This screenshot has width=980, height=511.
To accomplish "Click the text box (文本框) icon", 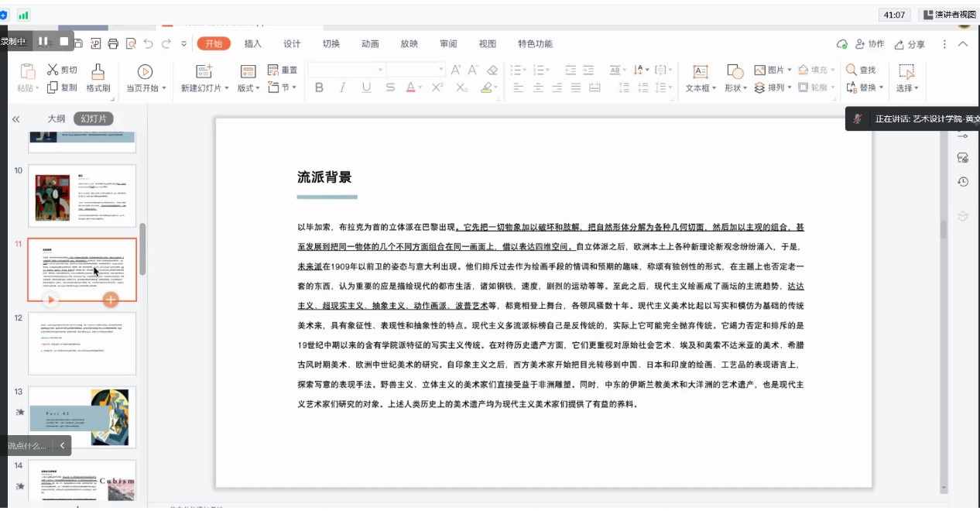I will click(x=700, y=72).
